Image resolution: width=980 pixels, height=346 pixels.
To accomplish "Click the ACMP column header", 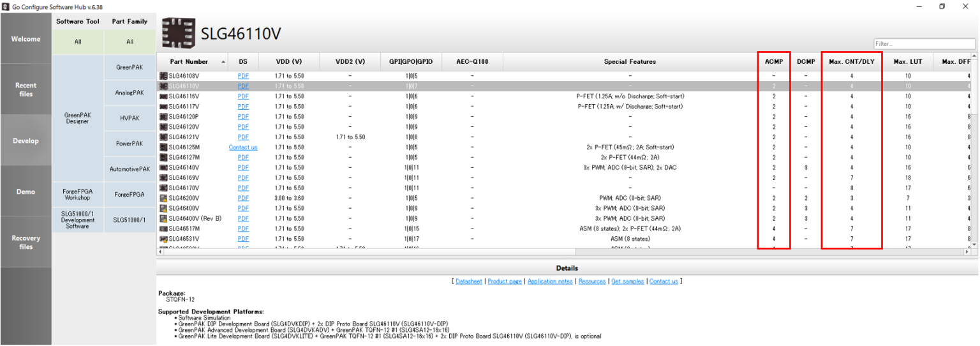I will (773, 62).
